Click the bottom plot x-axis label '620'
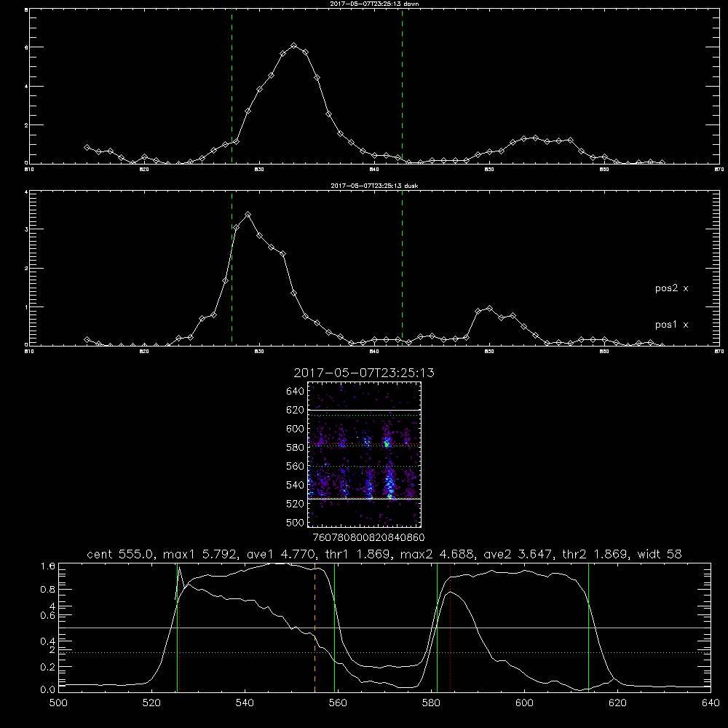This screenshot has width=728, height=728. click(x=617, y=703)
